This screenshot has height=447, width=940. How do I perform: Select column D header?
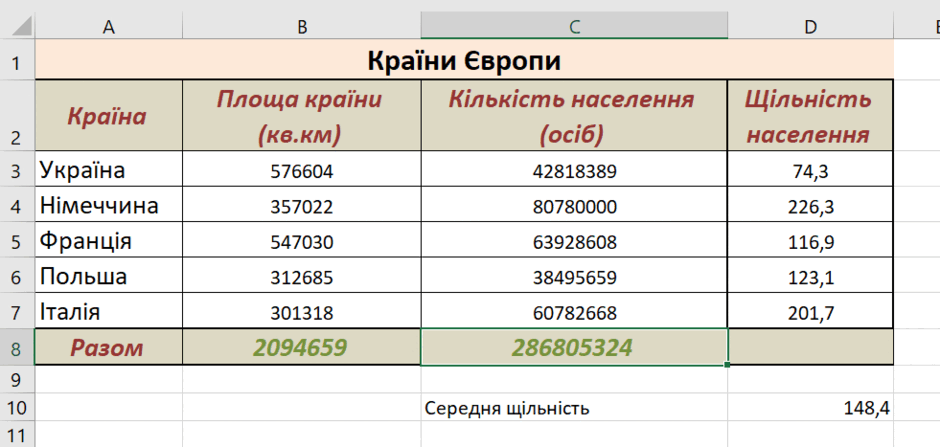click(811, 26)
